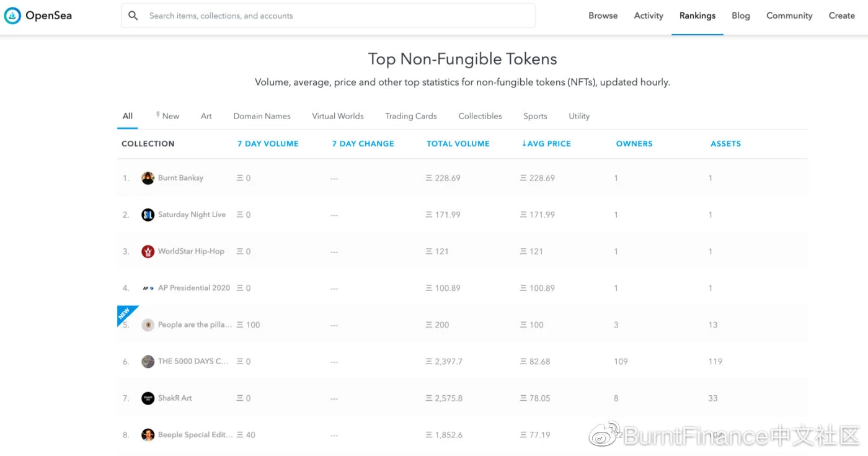Open the AP Presidential 2020 collection avatar

tap(148, 288)
